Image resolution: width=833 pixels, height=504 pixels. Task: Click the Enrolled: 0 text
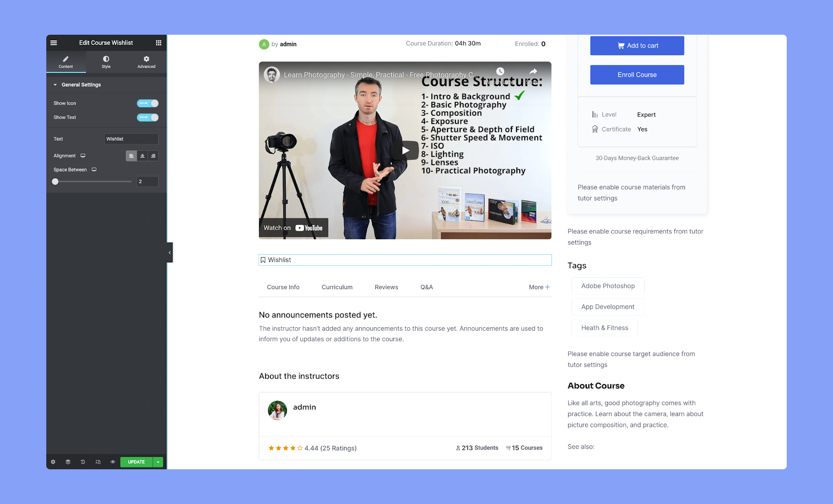tap(530, 44)
